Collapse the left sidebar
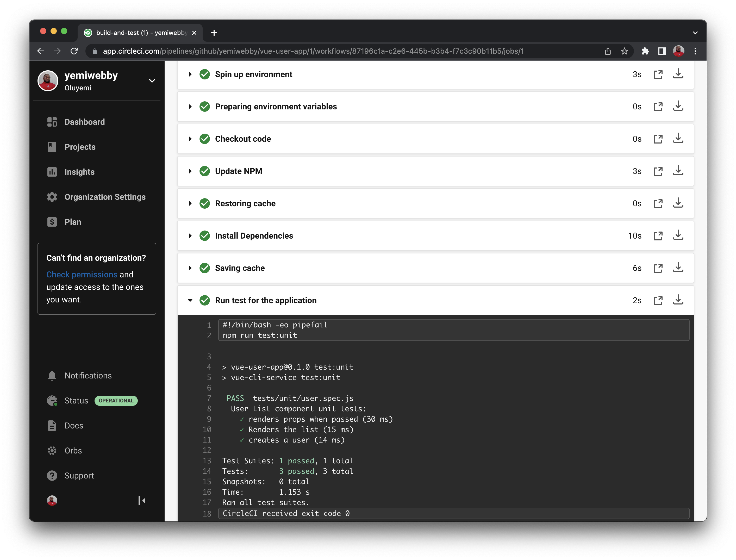Screen dimensions: 736x560 (142, 500)
